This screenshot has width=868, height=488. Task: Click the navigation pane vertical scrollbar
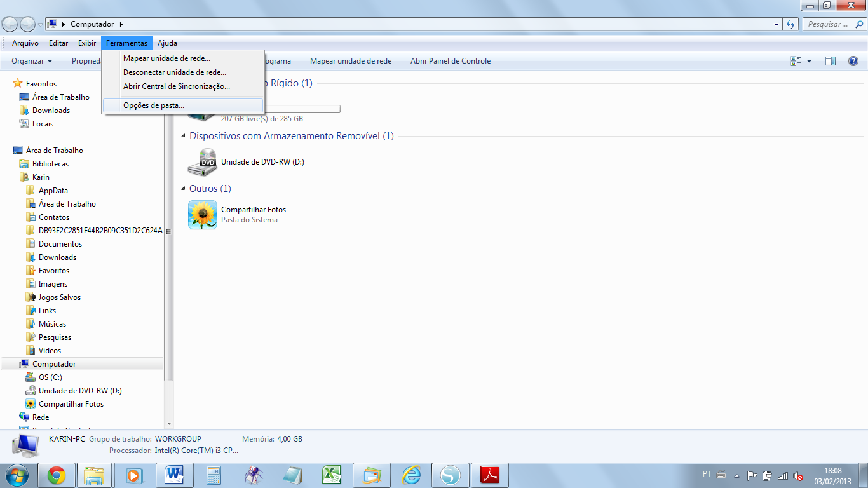click(x=168, y=232)
